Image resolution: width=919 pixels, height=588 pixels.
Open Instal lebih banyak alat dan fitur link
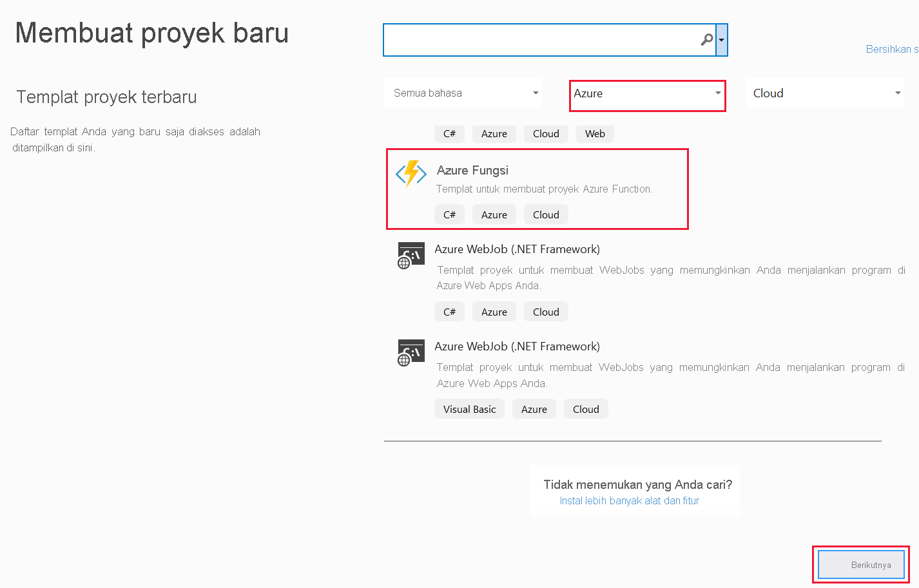click(x=629, y=500)
